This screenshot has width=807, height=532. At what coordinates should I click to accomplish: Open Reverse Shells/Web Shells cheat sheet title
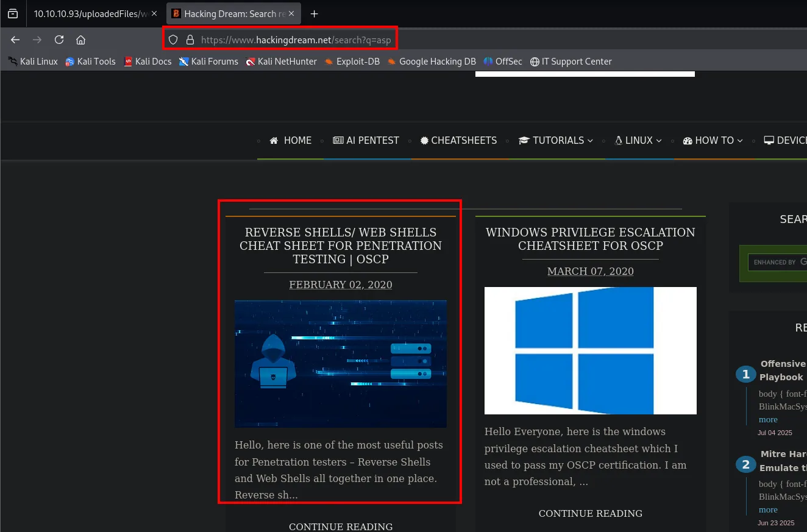[x=341, y=246]
